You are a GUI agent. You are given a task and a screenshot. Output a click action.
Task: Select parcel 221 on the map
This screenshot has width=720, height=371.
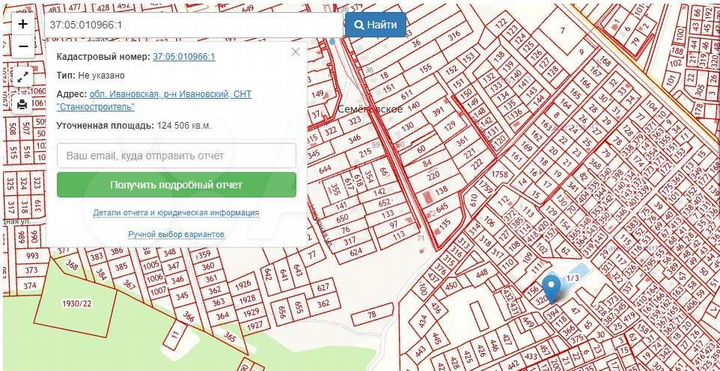pyautogui.click(x=470, y=152)
